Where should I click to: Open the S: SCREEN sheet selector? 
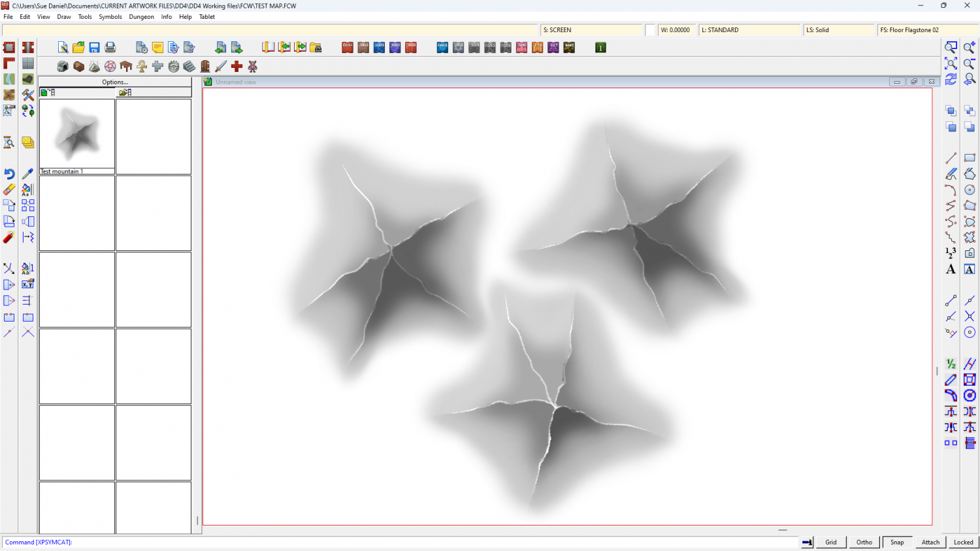click(592, 30)
